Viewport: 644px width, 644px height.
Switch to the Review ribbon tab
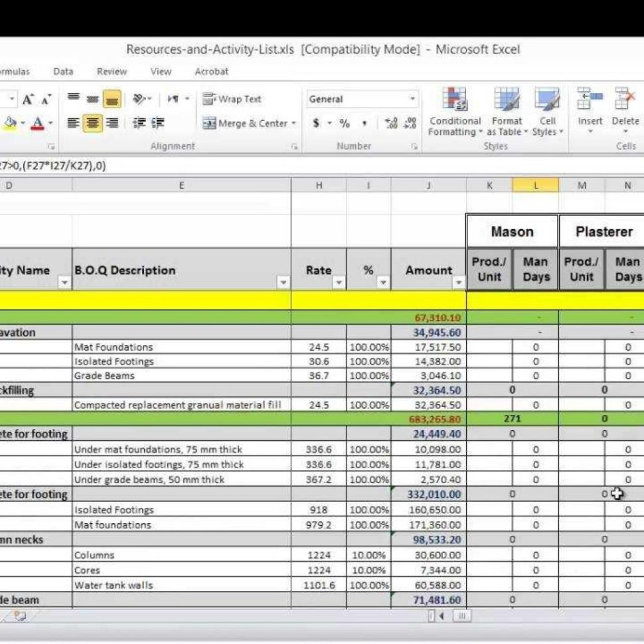click(112, 71)
